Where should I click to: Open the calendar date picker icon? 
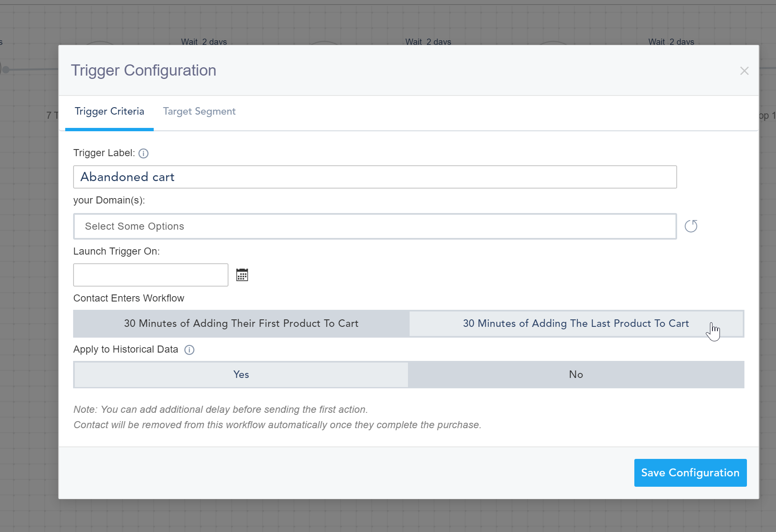pos(242,275)
